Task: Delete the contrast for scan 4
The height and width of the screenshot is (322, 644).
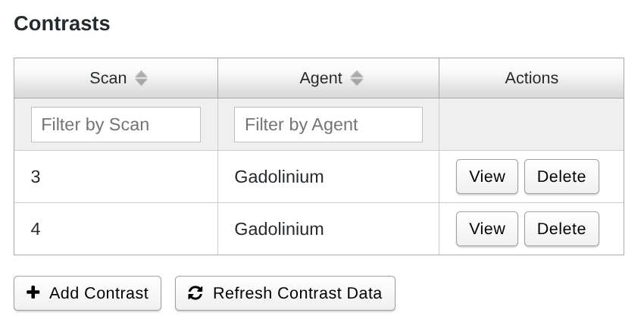Action: (561, 229)
